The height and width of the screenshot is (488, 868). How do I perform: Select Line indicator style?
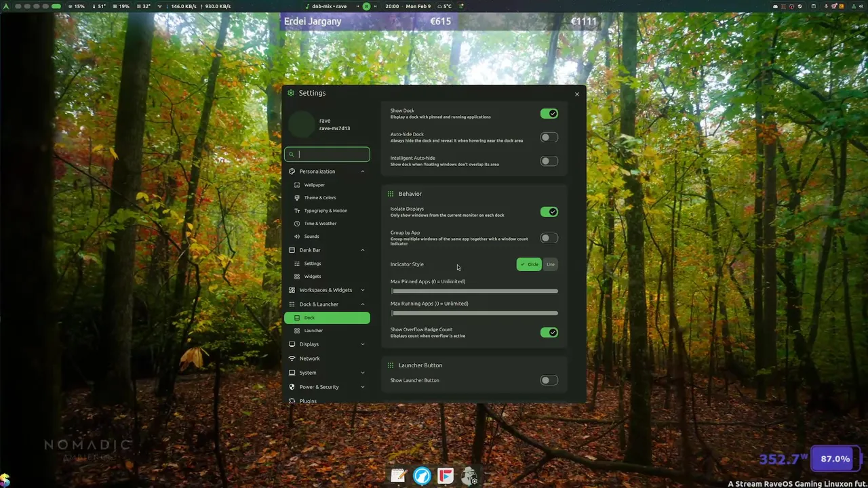point(551,264)
